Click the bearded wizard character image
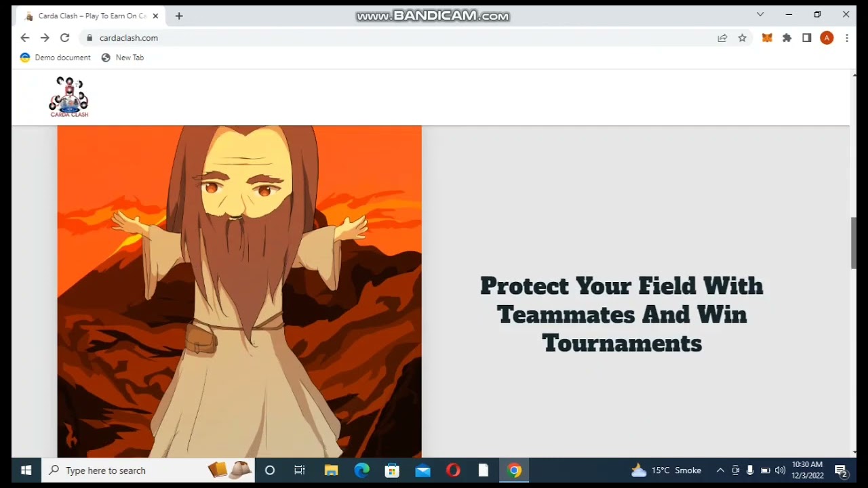 tap(239, 291)
